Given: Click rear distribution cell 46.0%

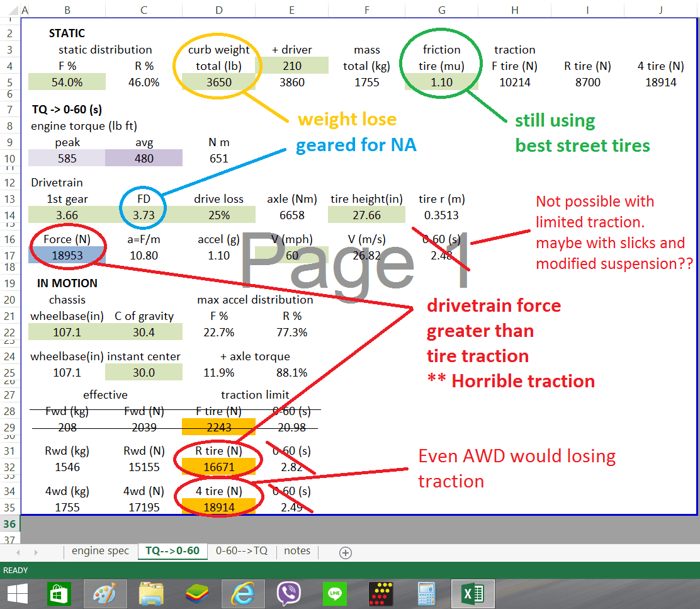Looking at the screenshot, I should (x=144, y=82).
